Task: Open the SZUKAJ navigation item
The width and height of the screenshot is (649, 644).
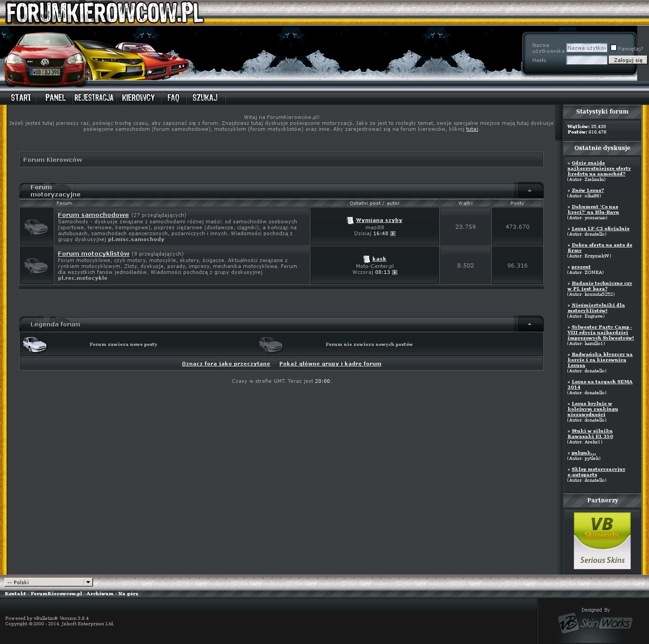Action: (x=205, y=98)
